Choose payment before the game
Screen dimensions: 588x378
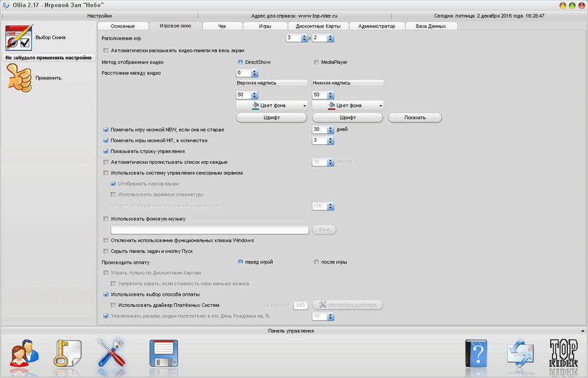pyautogui.click(x=241, y=262)
